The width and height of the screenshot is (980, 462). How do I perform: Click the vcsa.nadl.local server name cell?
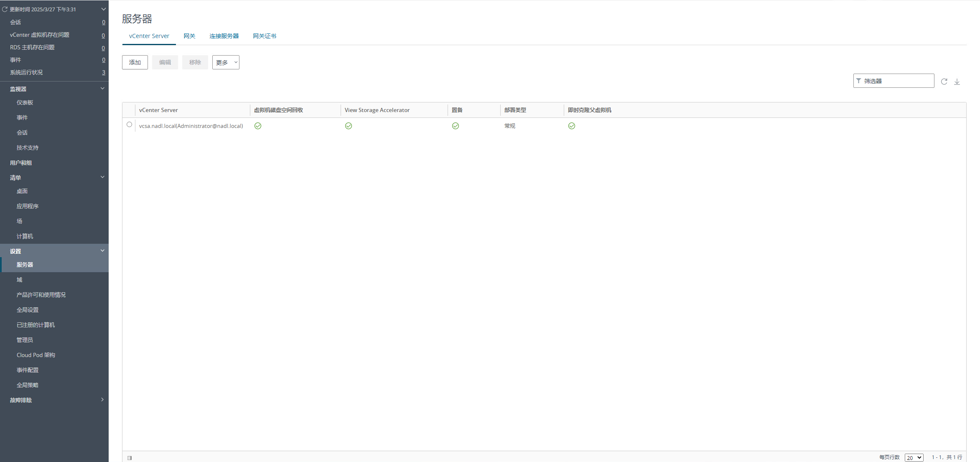[191, 126]
